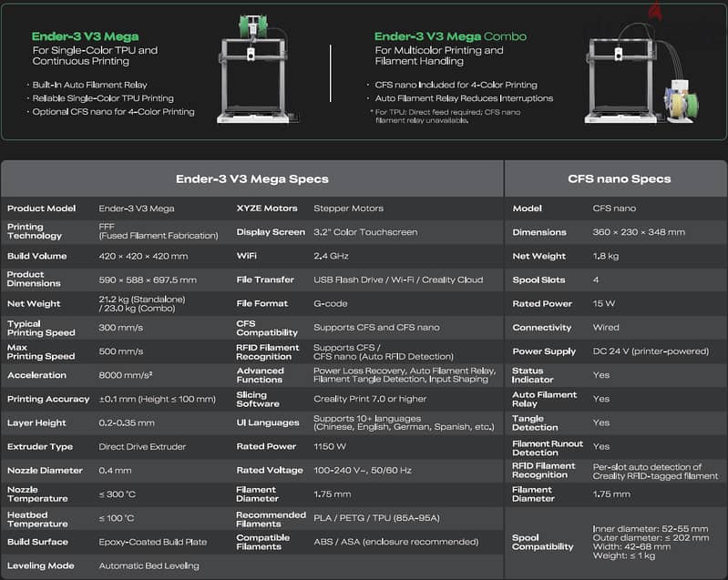This screenshot has width=728, height=580.
Task: Click 'CFS nano Included for 4-Color Printing' bullet
Action: 456,85
